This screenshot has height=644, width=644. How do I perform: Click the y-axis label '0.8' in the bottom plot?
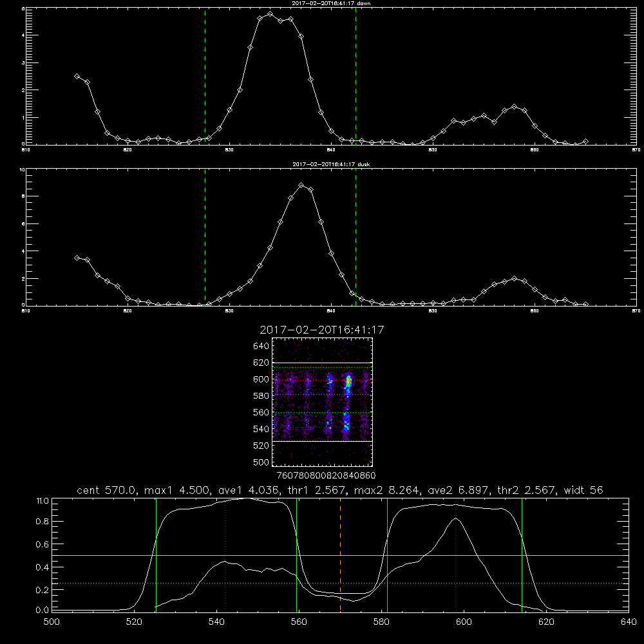pyautogui.click(x=43, y=522)
